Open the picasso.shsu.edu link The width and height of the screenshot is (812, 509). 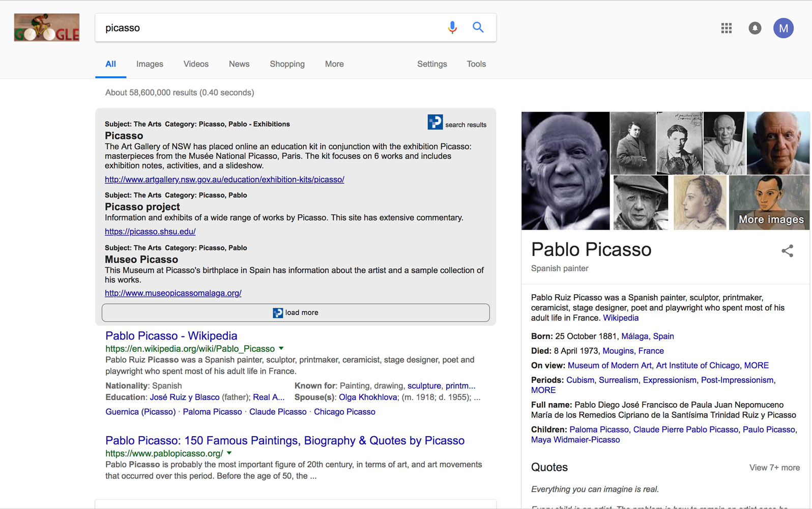pyautogui.click(x=150, y=232)
